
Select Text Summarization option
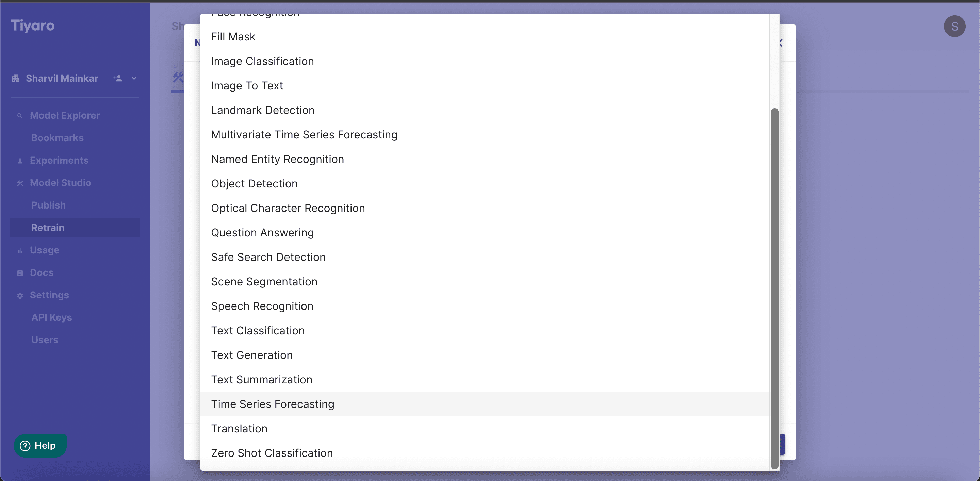(484, 380)
